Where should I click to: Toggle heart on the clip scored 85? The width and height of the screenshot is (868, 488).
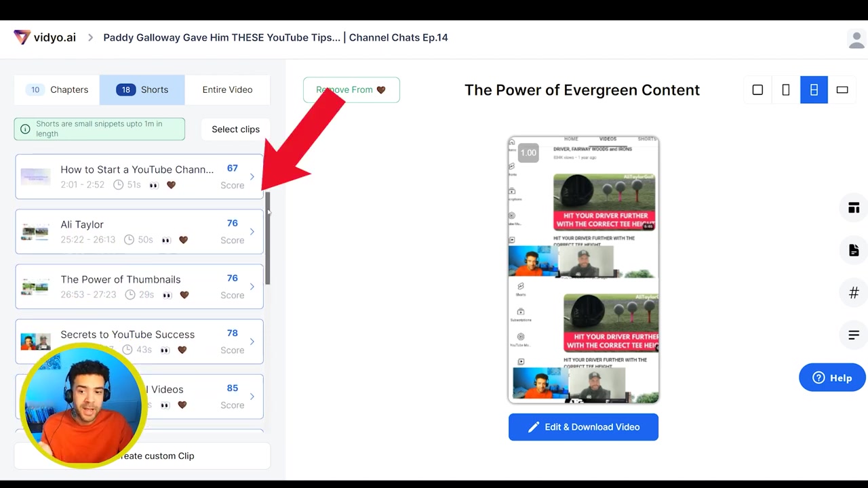coord(182,405)
